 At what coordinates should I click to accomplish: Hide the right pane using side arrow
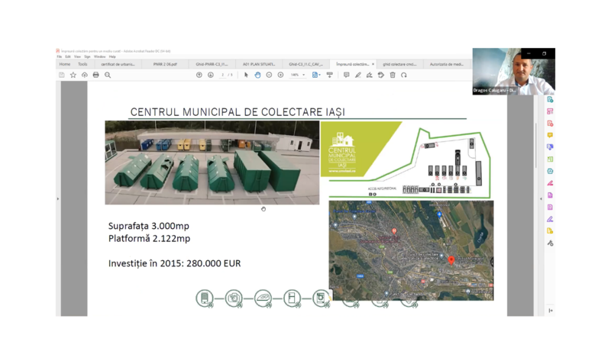pos(541,199)
